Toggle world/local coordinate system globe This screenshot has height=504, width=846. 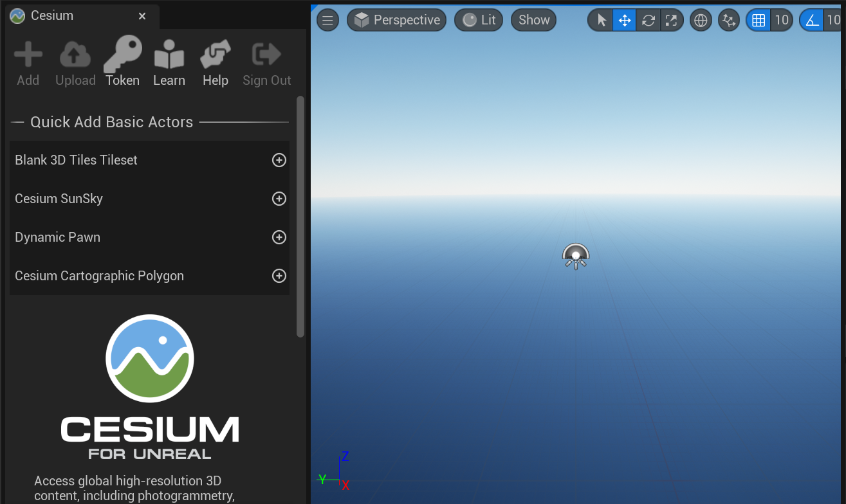[701, 20]
